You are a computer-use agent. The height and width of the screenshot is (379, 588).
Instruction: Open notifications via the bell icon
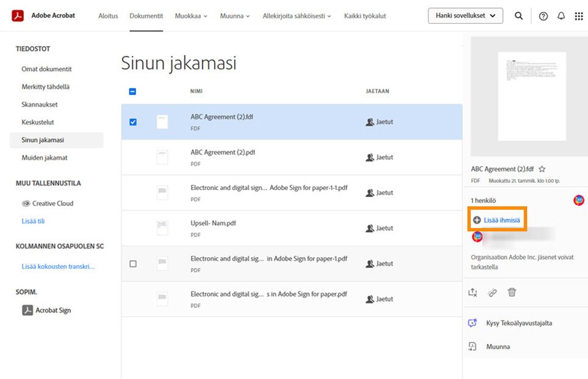(x=561, y=16)
